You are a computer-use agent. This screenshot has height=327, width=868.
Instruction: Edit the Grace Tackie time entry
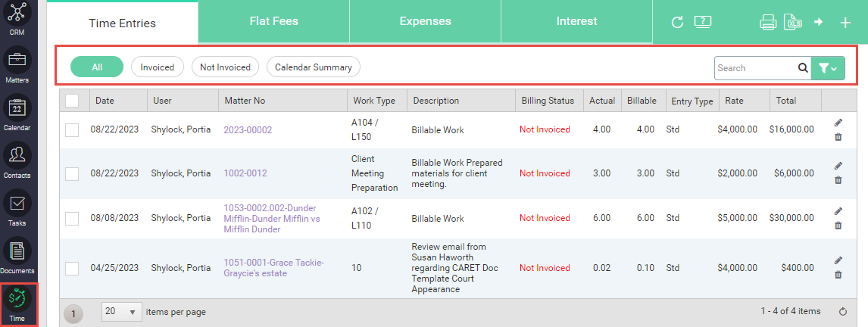838,260
